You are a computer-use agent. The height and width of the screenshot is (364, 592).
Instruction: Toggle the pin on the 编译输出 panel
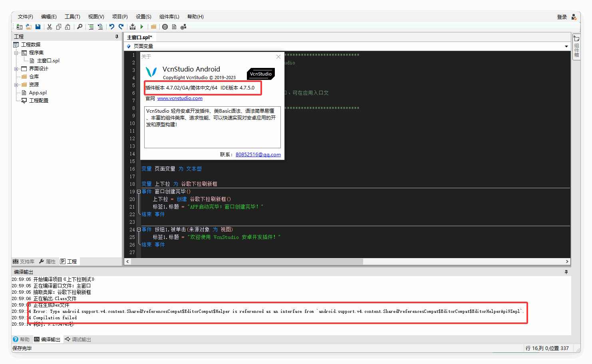[x=566, y=272]
